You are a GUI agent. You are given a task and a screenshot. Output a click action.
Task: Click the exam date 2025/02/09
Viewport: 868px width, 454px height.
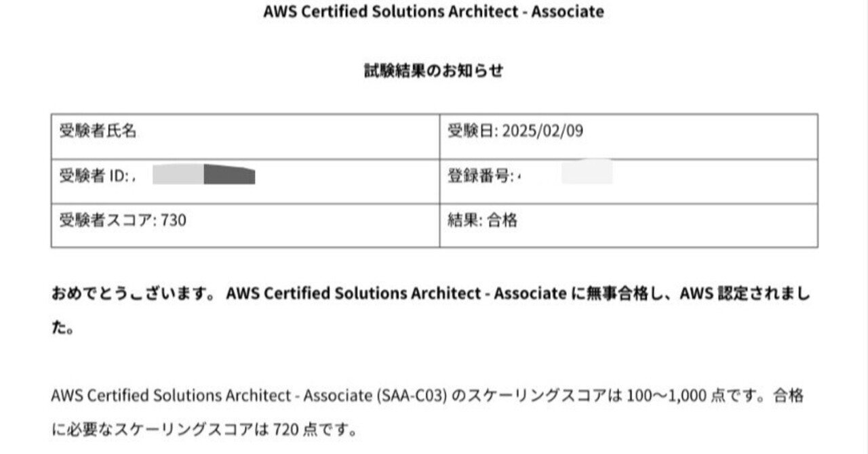[x=542, y=131]
